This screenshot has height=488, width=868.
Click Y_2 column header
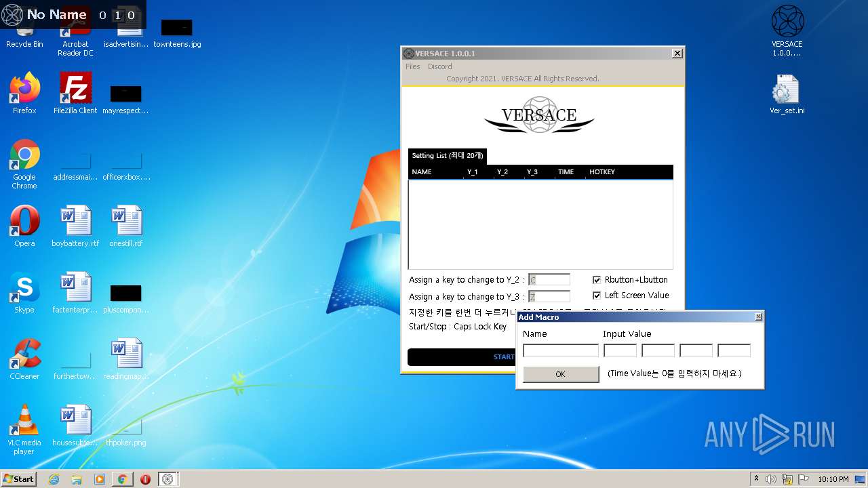tap(509, 172)
